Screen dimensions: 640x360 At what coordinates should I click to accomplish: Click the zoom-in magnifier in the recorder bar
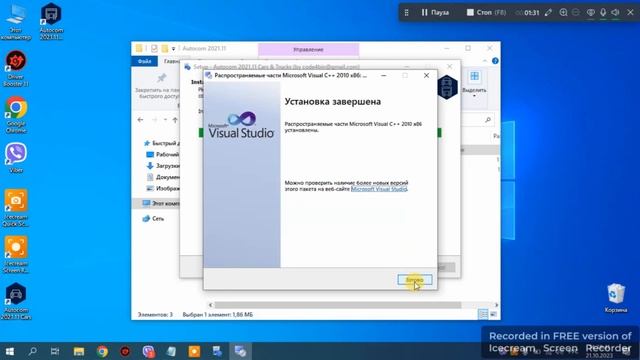(563, 13)
